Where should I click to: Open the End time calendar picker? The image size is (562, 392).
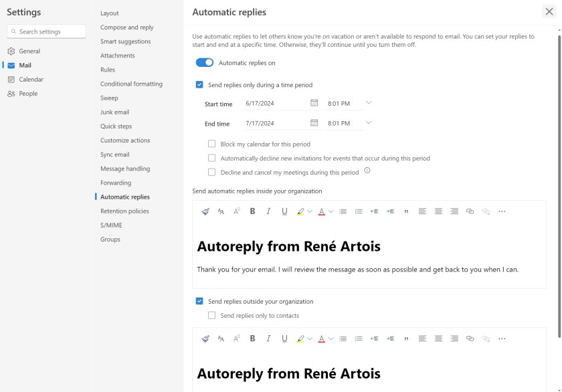[314, 123]
